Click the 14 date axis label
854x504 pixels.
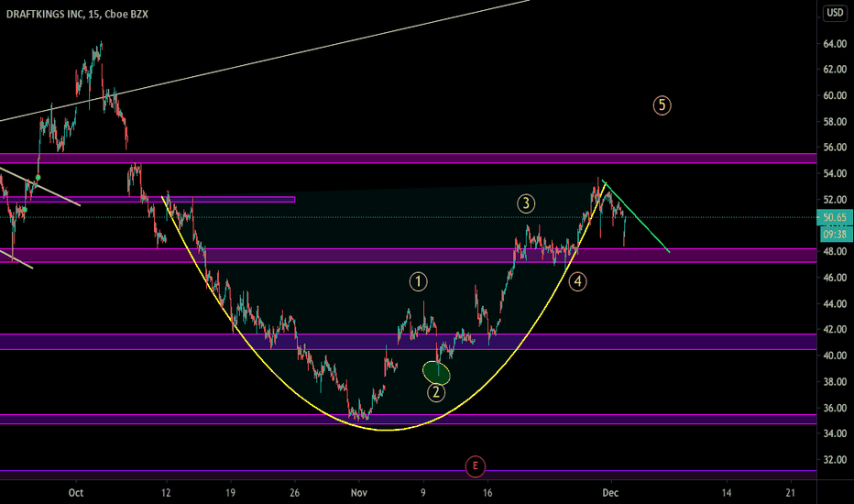point(727,493)
